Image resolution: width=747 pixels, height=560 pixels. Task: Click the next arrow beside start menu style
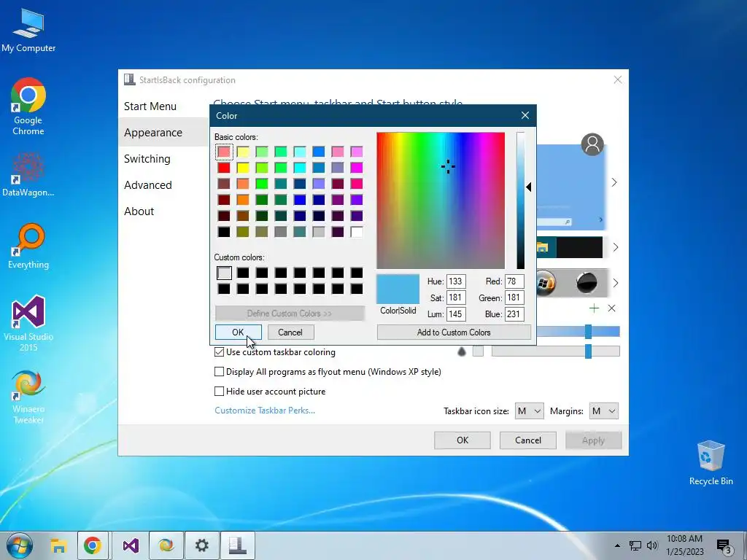614,182
